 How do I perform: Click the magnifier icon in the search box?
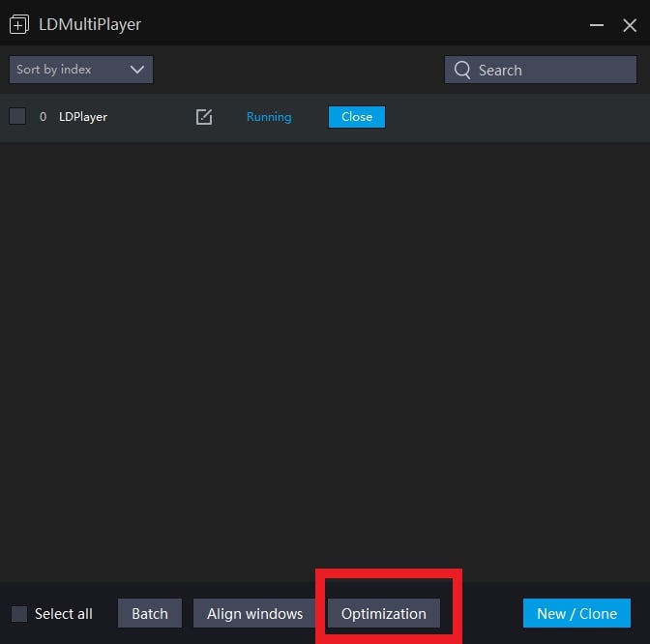pyautogui.click(x=462, y=70)
